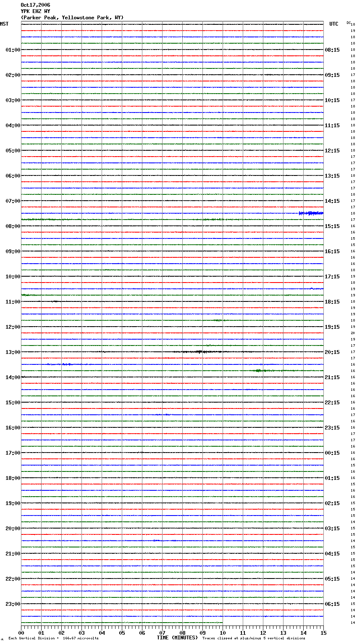Screen dimensions: 357x644
Task: Click 'Traces clipped at plus/minus 5 vertical divisions'
Action: click(x=254, y=639)
